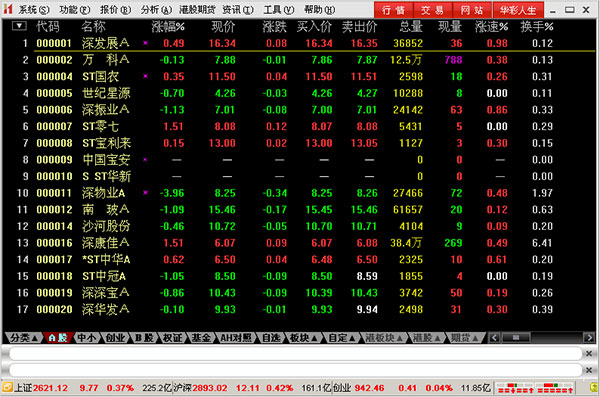Screen dimensions: 600x397
Task: Expand the 港股▲ tab menu
Action: [426, 338]
